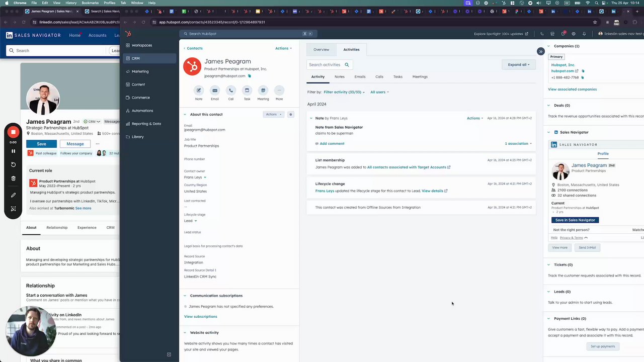Select the Emails activity tab
This screenshot has height=362, width=644.
[x=360, y=77]
